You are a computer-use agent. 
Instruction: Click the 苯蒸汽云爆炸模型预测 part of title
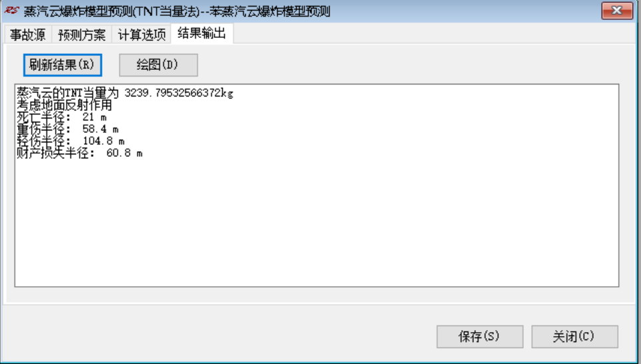[270, 11]
